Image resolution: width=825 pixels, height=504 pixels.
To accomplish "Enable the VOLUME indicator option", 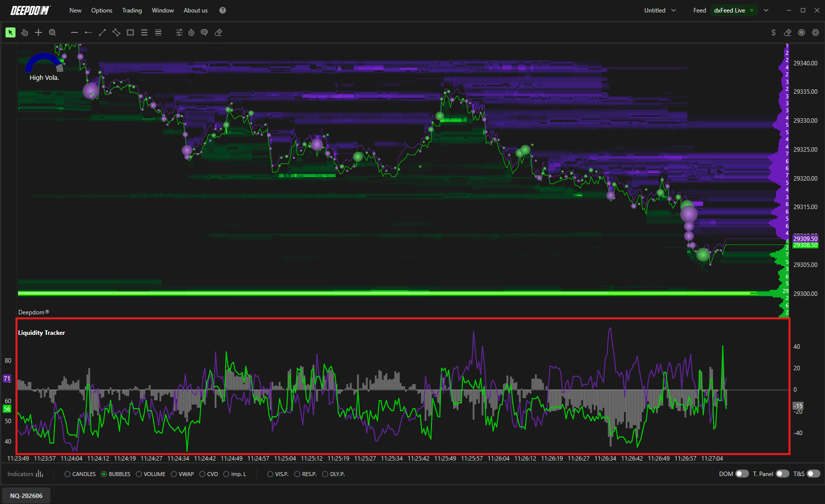I will pyautogui.click(x=151, y=474).
